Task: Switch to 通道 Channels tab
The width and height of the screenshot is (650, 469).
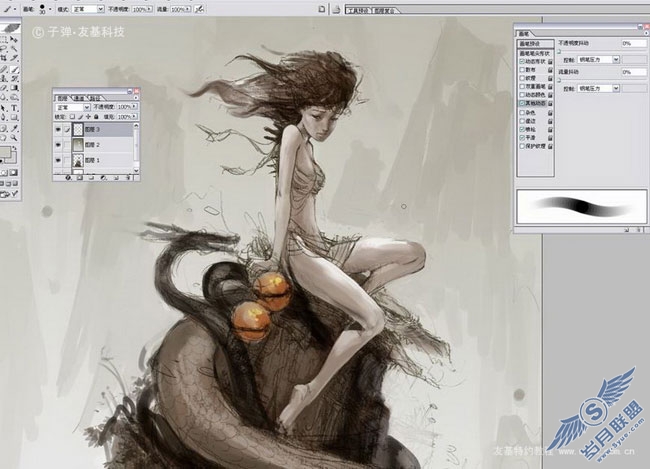Action: pos(79,99)
